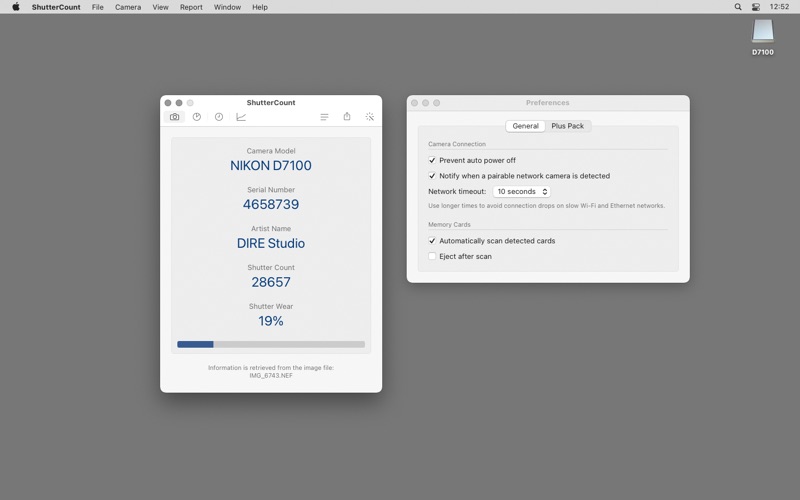Viewport: 800px width, 500px height.
Task: Click the artist name DIRE Studio
Action: pos(271,243)
